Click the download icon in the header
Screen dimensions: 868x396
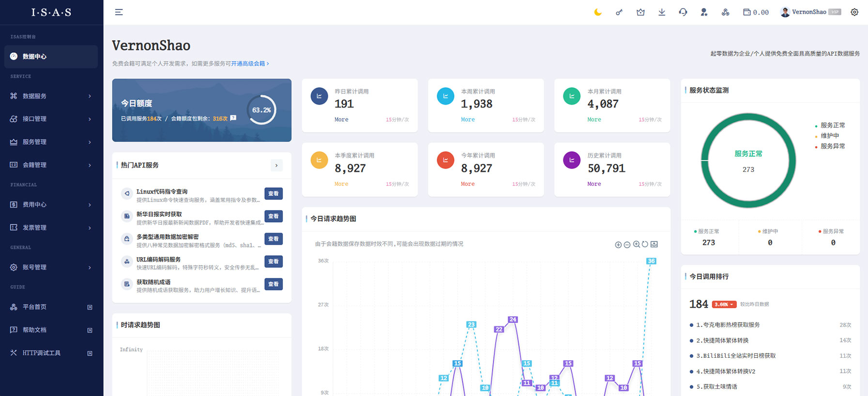[x=662, y=12]
